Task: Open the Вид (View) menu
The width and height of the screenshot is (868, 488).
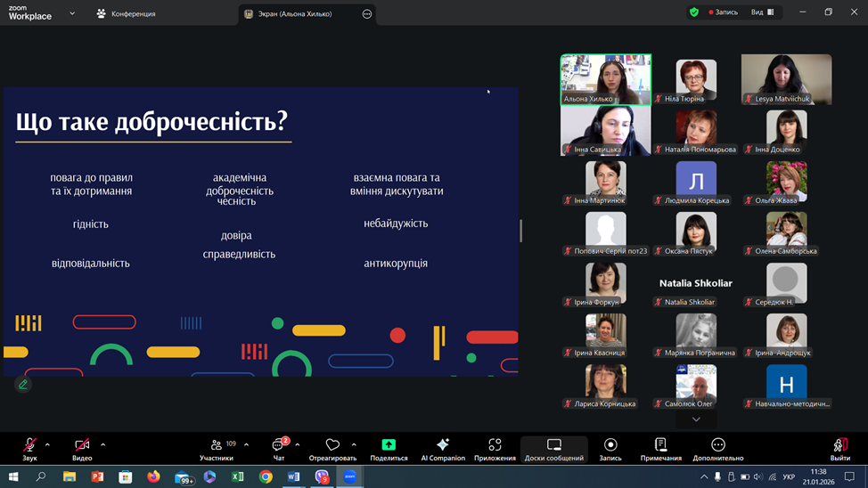Action: coord(762,12)
